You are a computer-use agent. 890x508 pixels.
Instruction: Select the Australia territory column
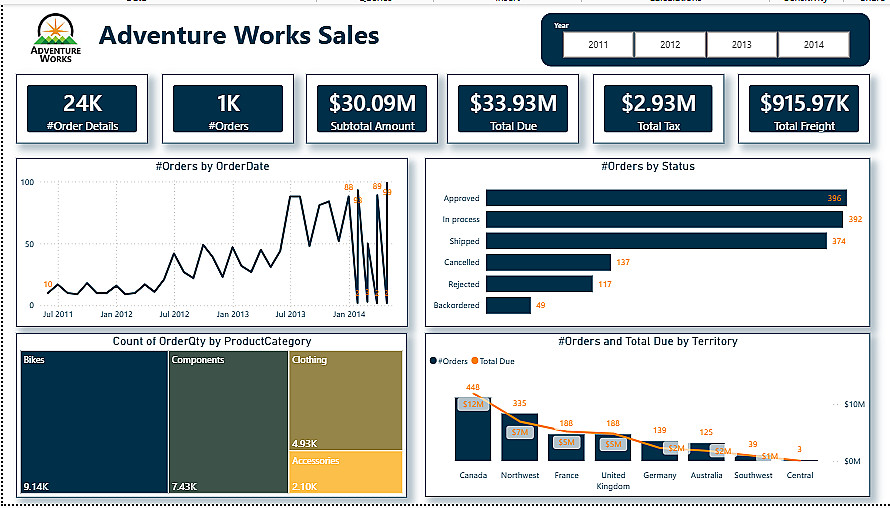click(x=706, y=452)
